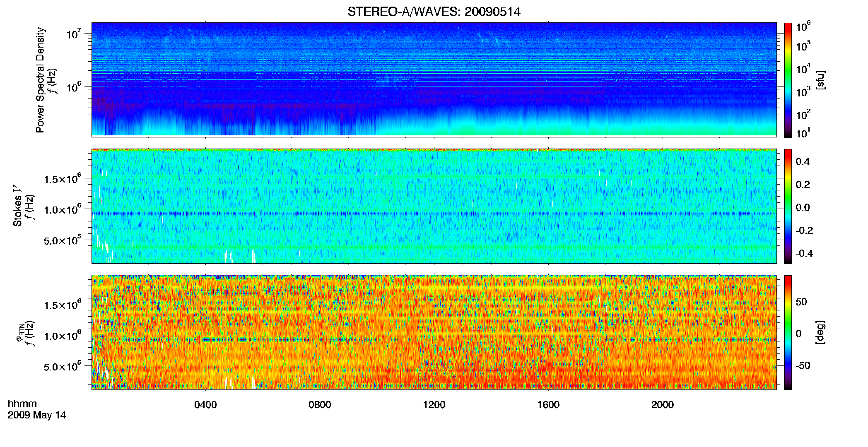Click the 1600 time tick label
This screenshot has height=447, width=868.
click(548, 405)
